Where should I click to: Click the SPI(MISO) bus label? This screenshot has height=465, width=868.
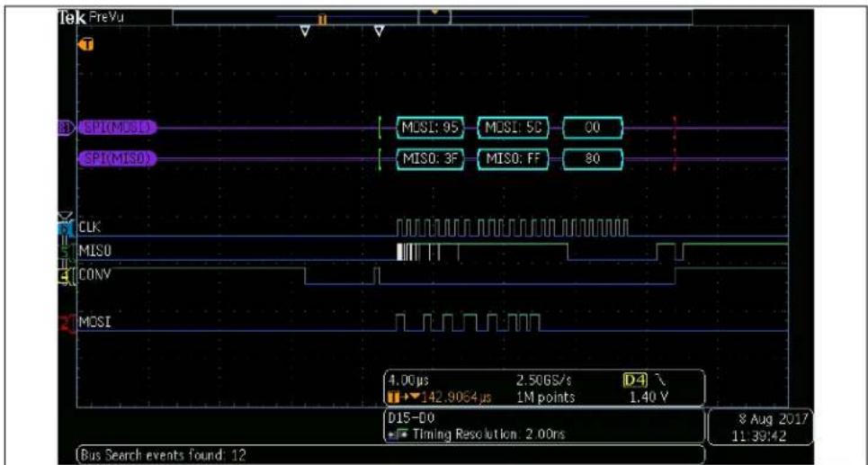[x=118, y=159]
